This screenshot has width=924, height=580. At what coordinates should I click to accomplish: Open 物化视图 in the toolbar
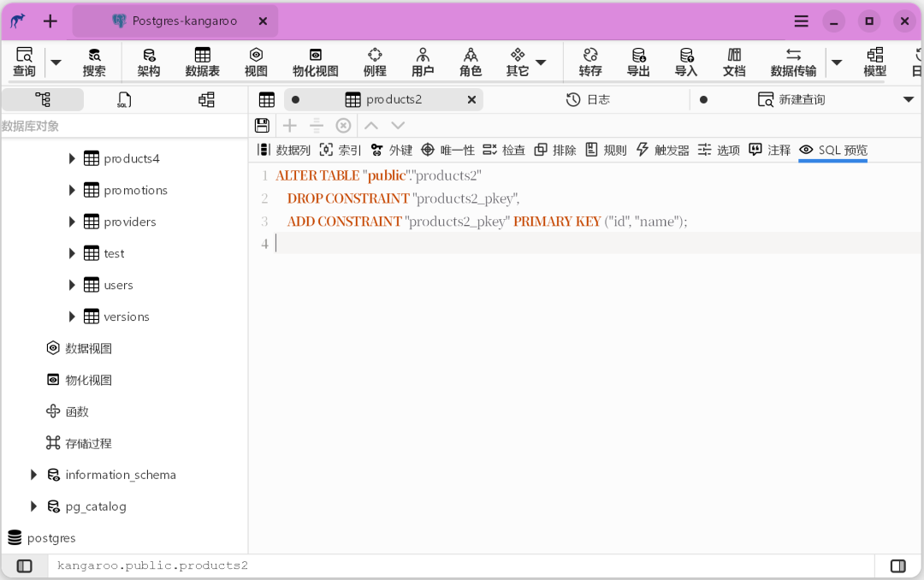(x=315, y=62)
